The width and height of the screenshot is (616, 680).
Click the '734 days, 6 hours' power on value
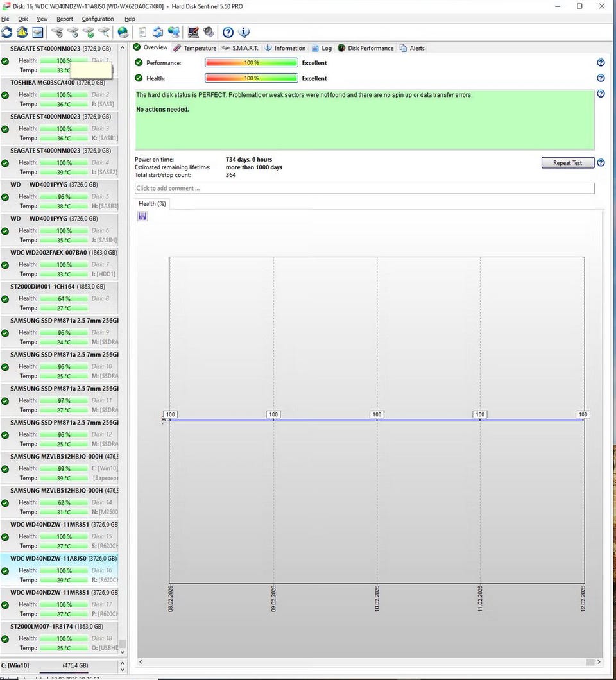248,160
